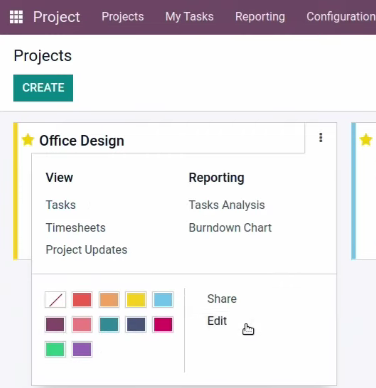Open the Configuration menu in the top bar
The width and height of the screenshot is (376, 388).
click(341, 17)
